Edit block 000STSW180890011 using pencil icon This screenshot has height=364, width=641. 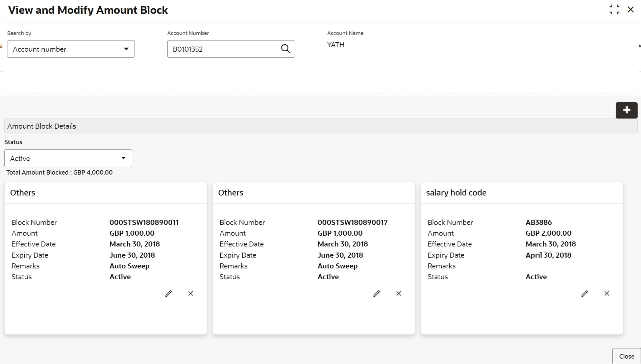tap(169, 293)
